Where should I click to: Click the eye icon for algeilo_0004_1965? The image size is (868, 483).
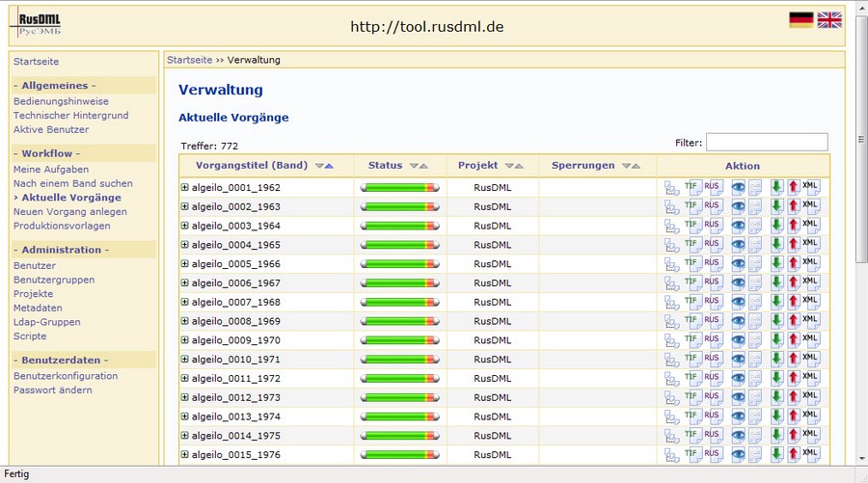[x=738, y=245]
